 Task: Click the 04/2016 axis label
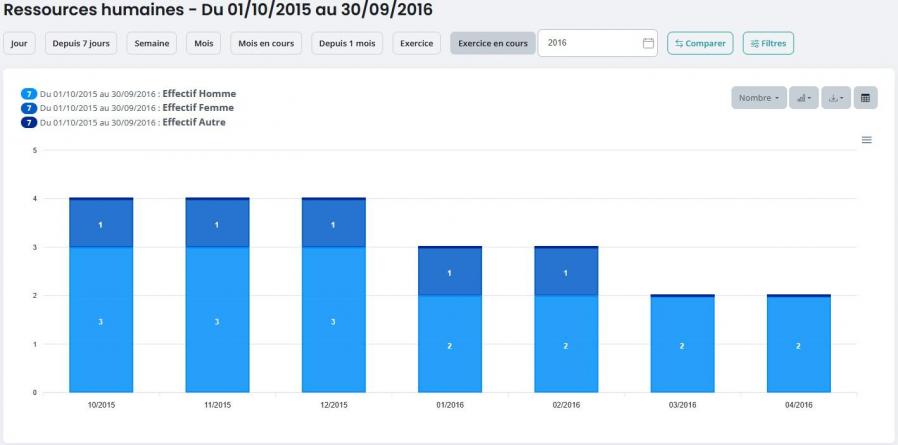[799, 405]
